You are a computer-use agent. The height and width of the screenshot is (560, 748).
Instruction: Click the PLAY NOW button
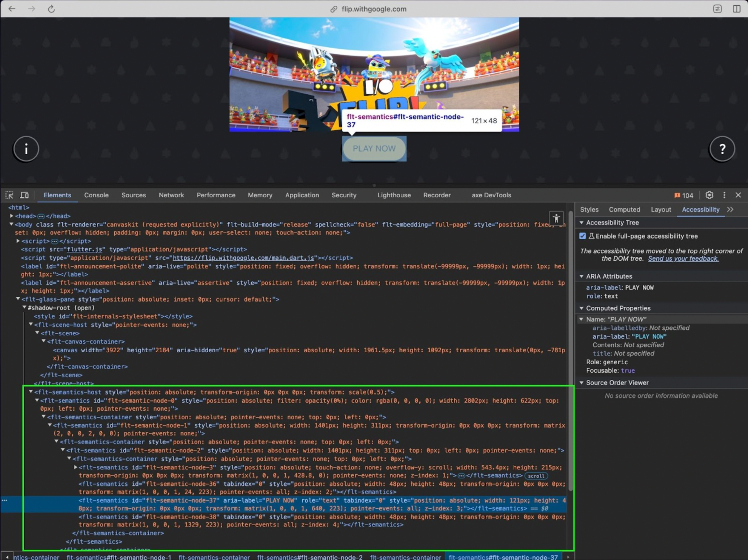point(374,149)
